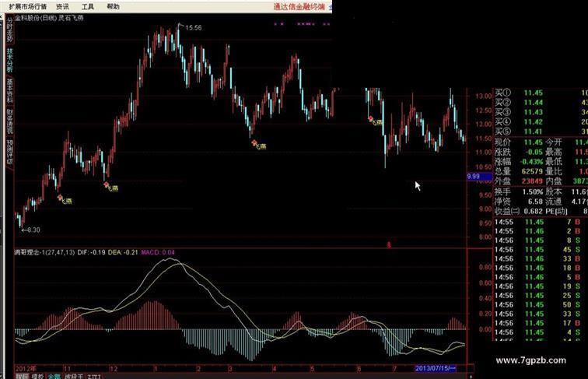Image resolution: width=588 pixels, height=379 pixels.
Task: Open the 帮助 menu
Action: pos(113,6)
